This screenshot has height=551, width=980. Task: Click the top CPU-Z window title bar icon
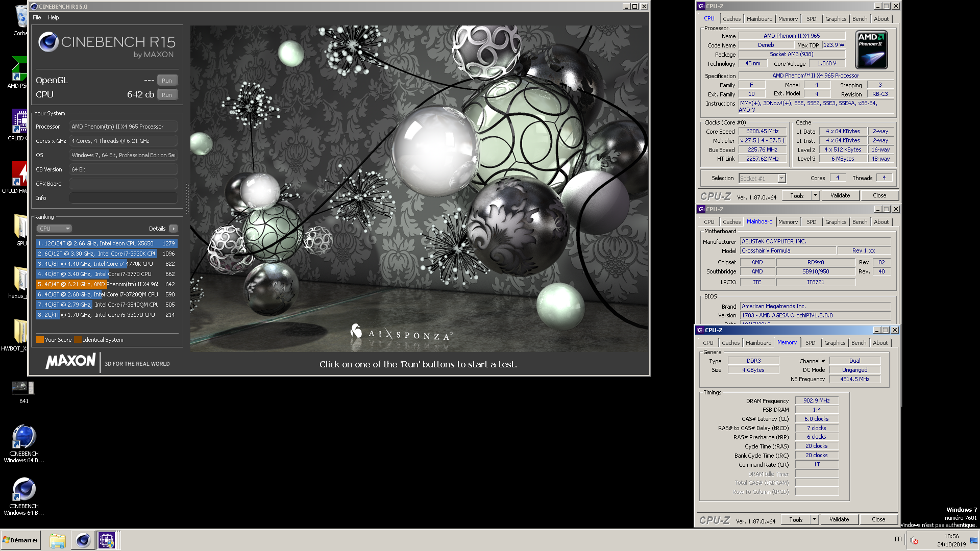(x=701, y=6)
